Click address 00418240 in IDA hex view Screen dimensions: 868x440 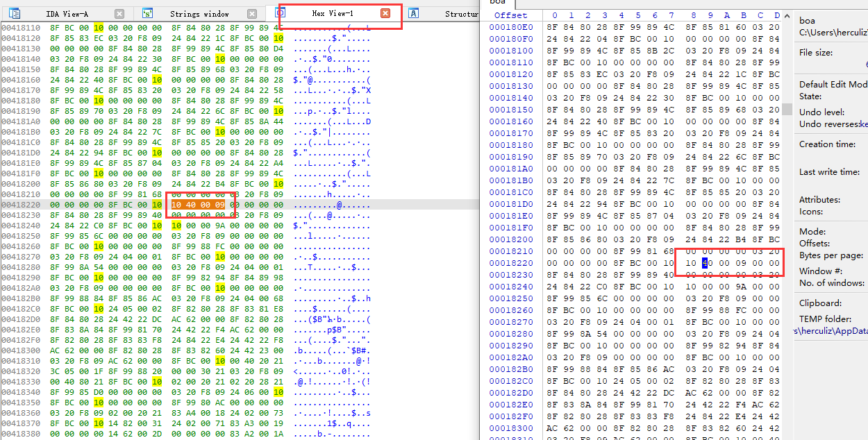tap(22, 226)
